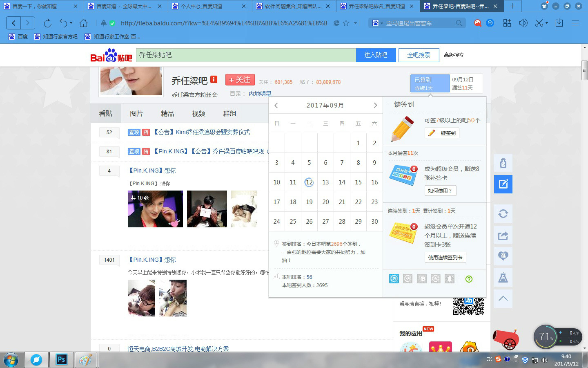Click the previous month arrow on the calendar
Image resolution: width=588 pixels, height=368 pixels.
(x=276, y=105)
